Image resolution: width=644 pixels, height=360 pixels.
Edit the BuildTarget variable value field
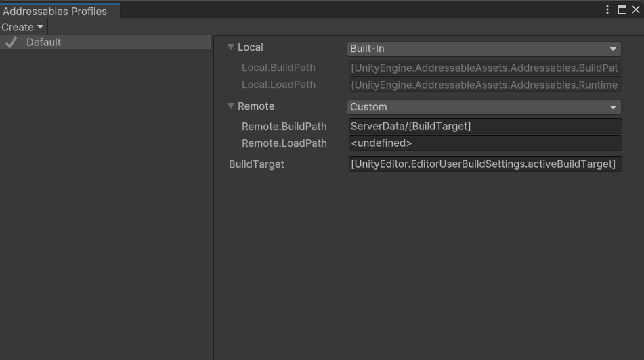click(484, 164)
